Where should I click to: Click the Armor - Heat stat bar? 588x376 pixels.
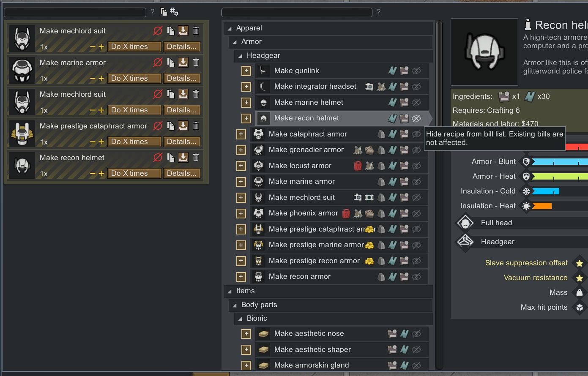(560, 177)
